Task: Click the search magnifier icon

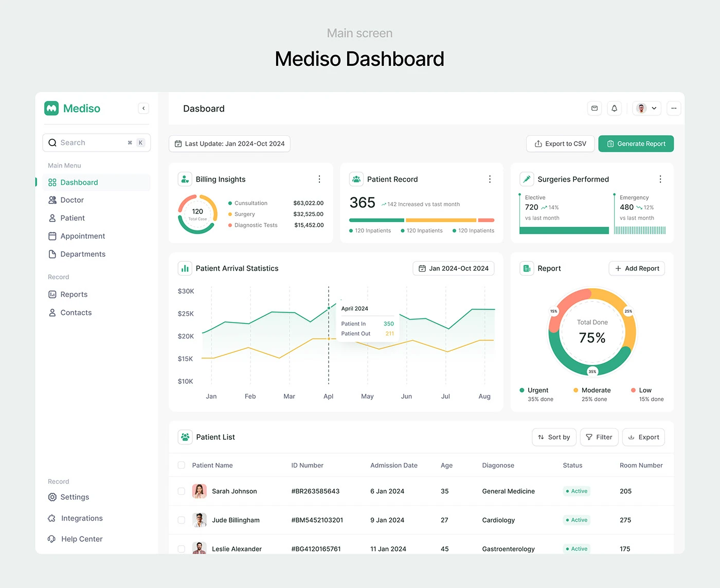Action: [x=52, y=142]
